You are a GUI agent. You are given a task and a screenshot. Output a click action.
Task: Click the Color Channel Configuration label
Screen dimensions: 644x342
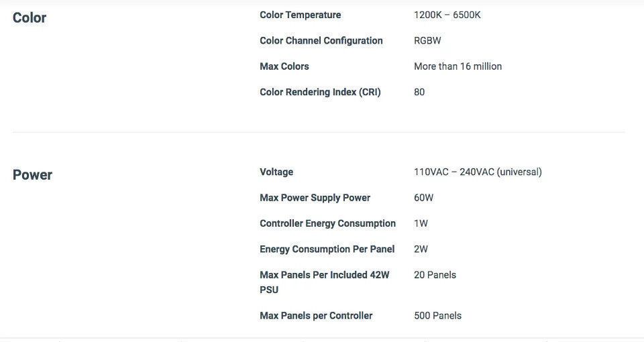pyautogui.click(x=321, y=41)
